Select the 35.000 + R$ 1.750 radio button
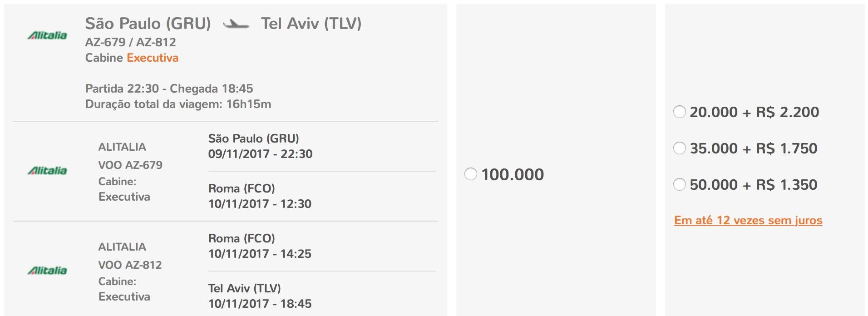This screenshot has height=316, width=868. (680, 148)
